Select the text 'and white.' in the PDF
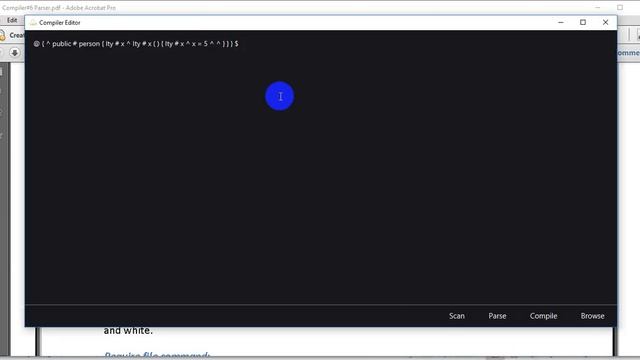Screen dimensions: 640x360 click(x=128, y=331)
